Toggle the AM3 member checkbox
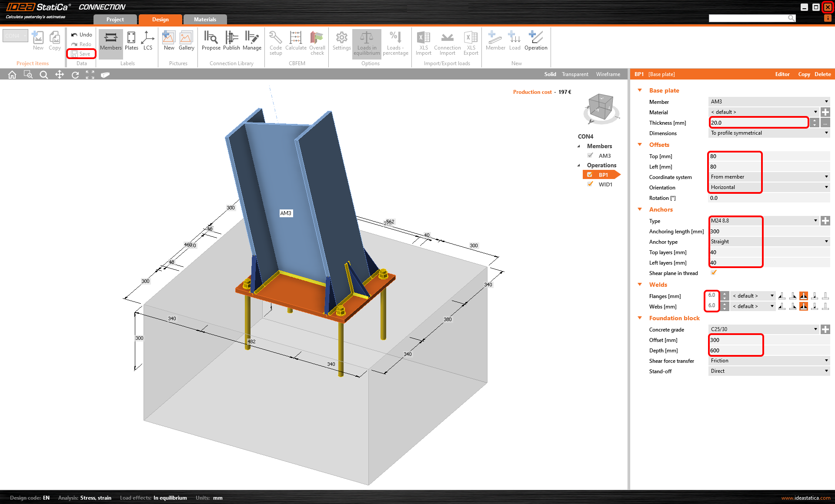 pyautogui.click(x=590, y=156)
